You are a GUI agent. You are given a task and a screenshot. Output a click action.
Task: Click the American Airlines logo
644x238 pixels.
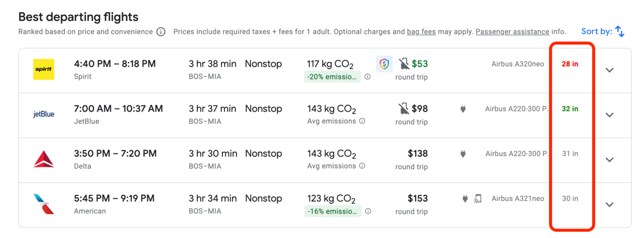click(x=44, y=204)
